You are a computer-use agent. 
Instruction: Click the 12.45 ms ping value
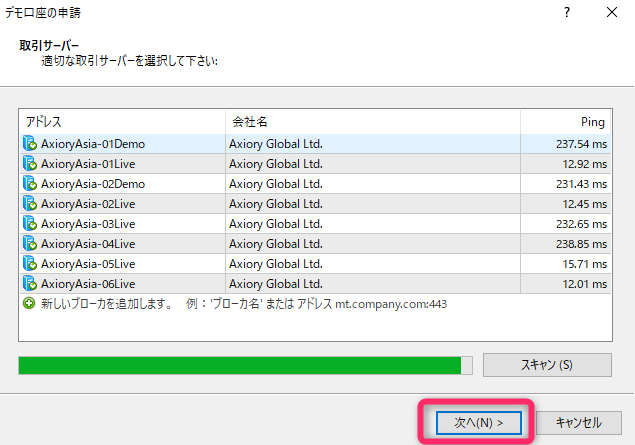point(584,204)
